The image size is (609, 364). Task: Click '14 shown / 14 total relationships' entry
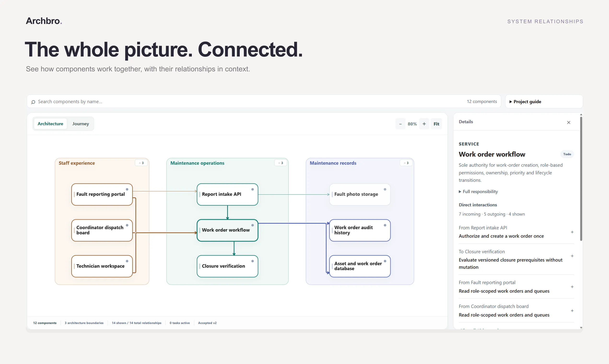pos(136,323)
